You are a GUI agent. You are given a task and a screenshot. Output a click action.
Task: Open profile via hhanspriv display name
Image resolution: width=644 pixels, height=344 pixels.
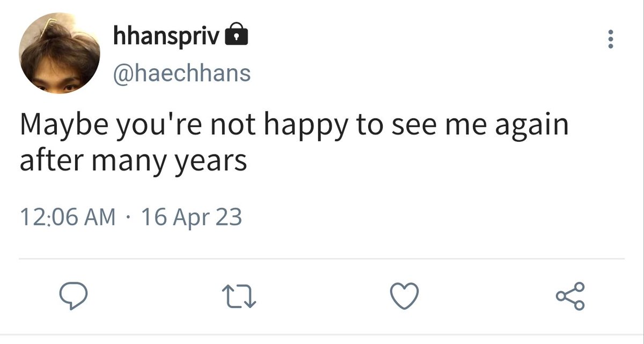[x=167, y=36]
